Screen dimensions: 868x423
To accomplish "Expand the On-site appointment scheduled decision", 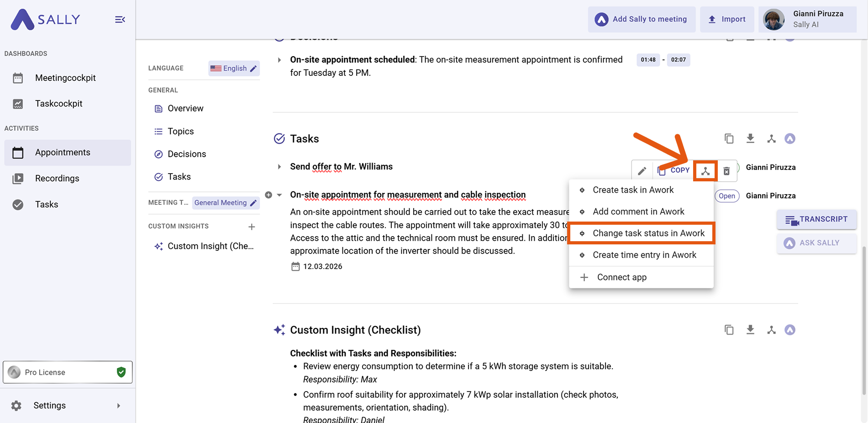I will pos(279,60).
